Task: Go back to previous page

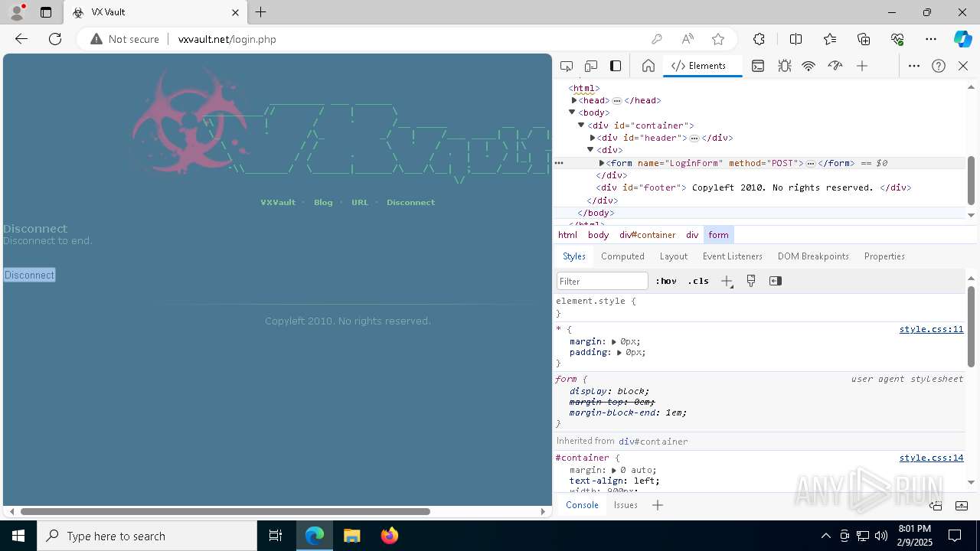Action: point(21,39)
